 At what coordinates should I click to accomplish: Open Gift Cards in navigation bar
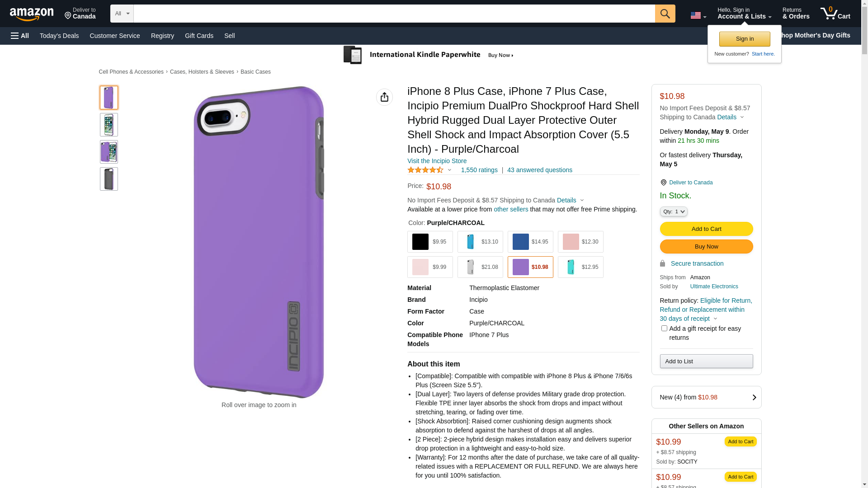pyautogui.click(x=199, y=36)
